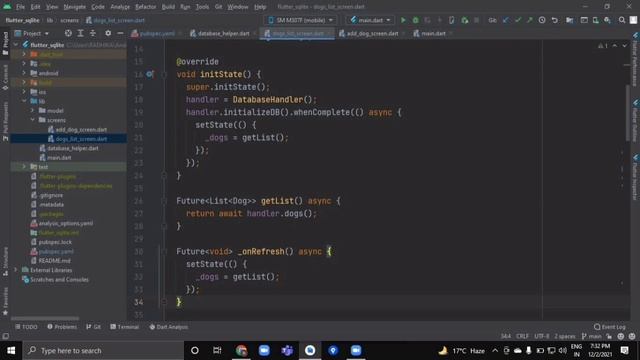640x360 pixels.
Task: Collapse the lib folder
Action: 24,101
